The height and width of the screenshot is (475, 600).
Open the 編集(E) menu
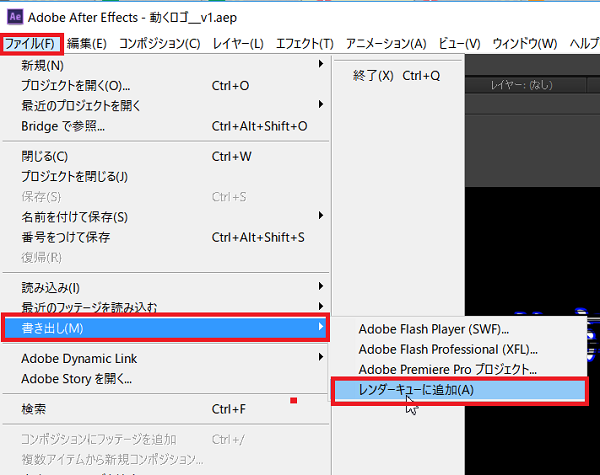(89, 44)
